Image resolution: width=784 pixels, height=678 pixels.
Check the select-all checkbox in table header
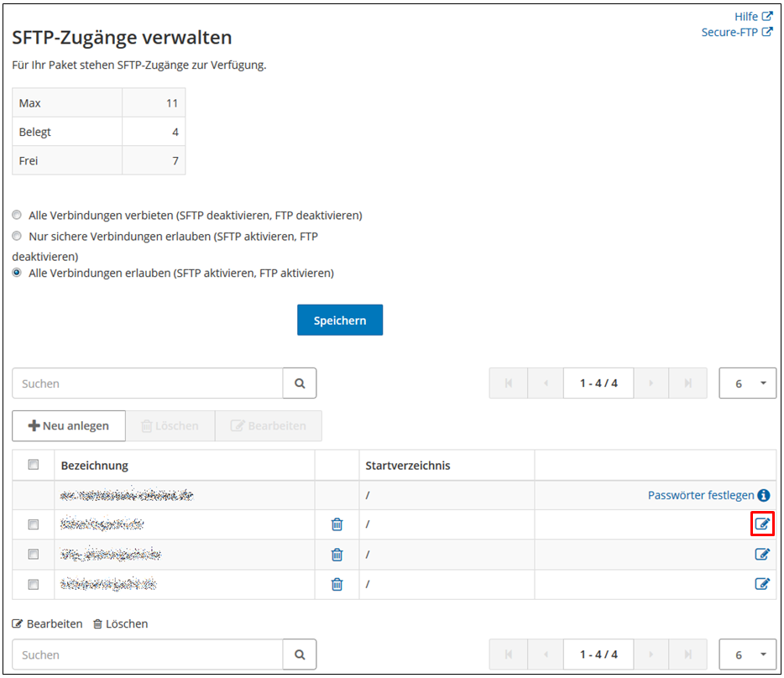33,465
